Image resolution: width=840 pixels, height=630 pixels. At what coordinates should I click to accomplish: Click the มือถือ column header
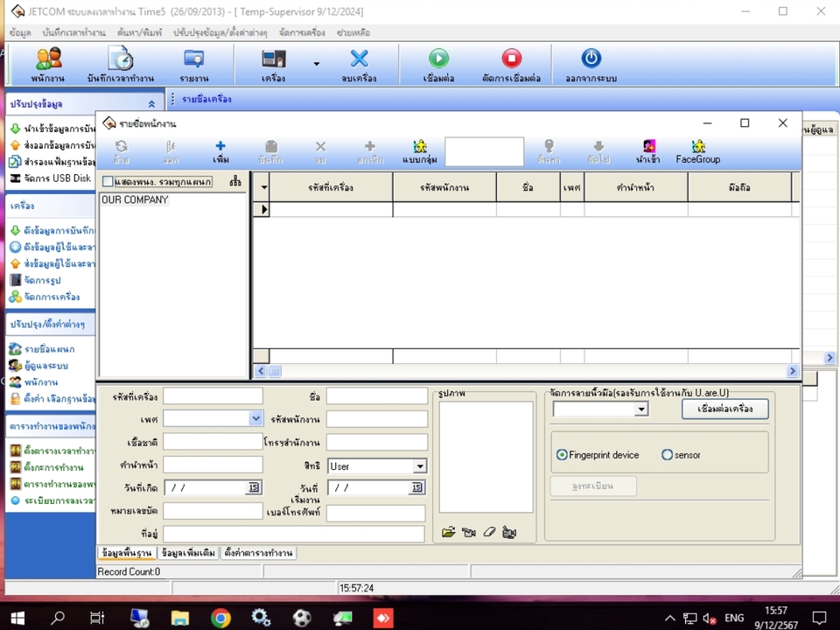coord(739,187)
